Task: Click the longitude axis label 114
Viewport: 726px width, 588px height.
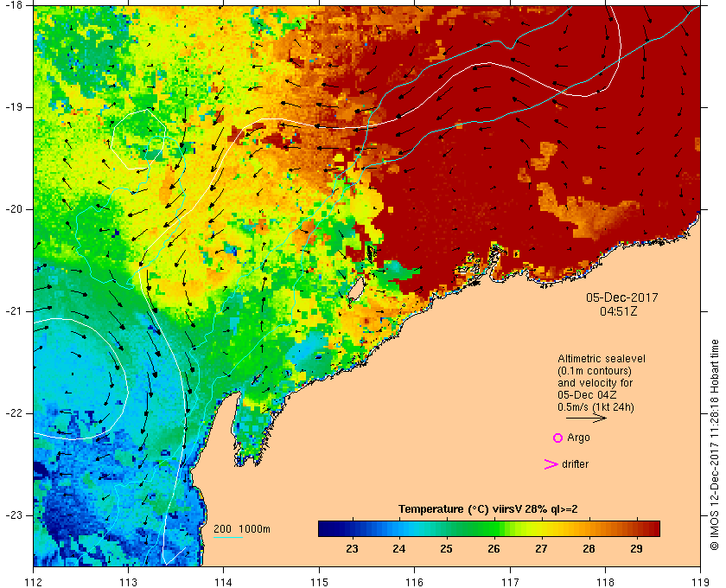Action: (x=224, y=581)
